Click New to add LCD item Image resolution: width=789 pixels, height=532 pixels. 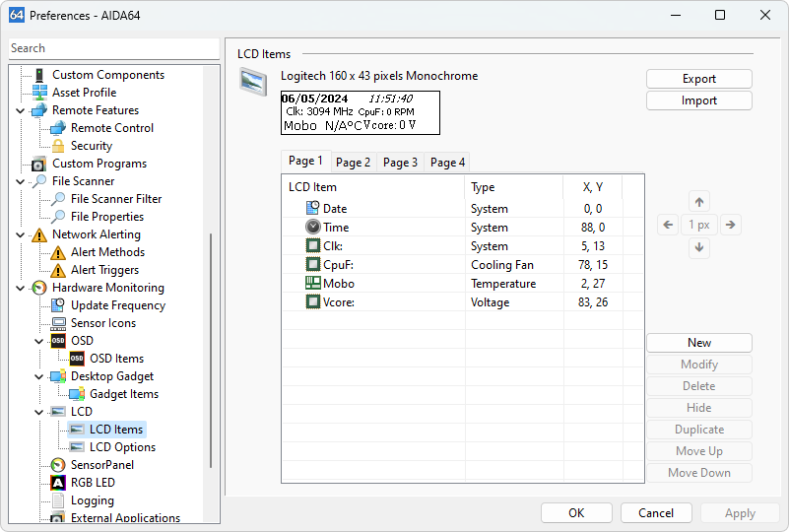tap(698, 343)
